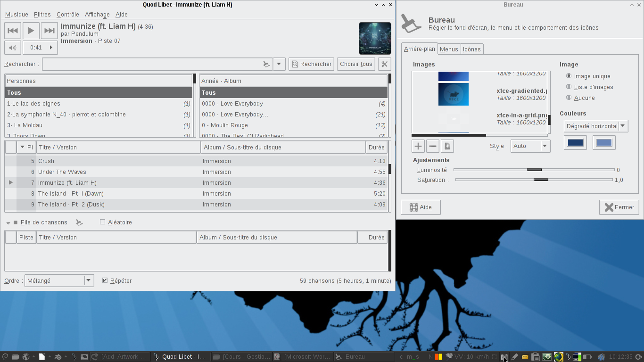Click the Aide button in Bureau window
Screen dimensions: 644x362
point(421,207)
